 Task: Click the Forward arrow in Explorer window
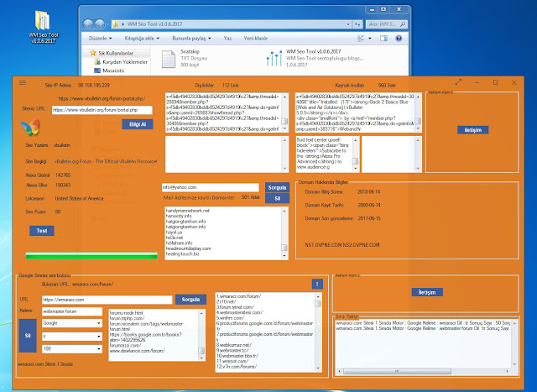(x=100, y=24)
